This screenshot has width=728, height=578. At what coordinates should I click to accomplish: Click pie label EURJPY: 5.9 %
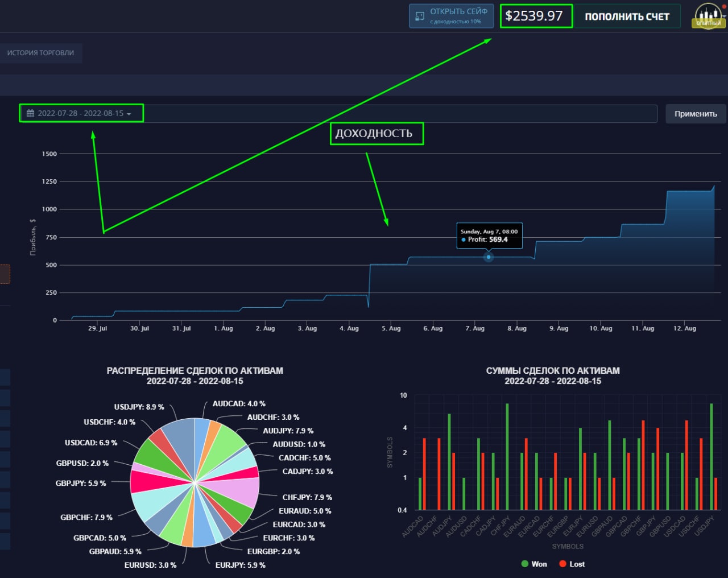[241, 565]
